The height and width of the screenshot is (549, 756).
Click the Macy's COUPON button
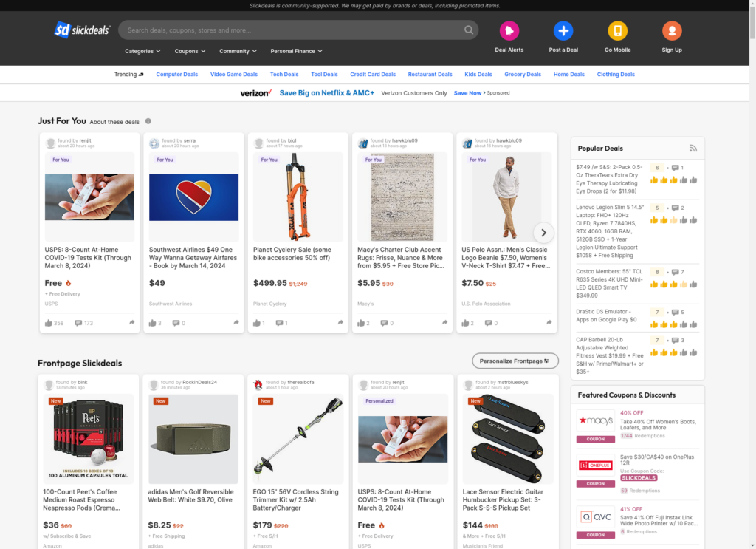pos(596,439)
